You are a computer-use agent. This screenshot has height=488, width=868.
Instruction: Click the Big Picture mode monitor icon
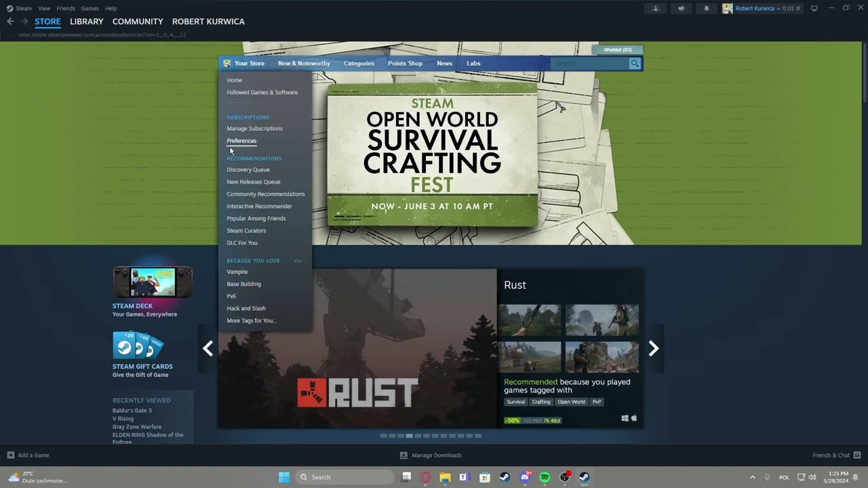[814, 8]
